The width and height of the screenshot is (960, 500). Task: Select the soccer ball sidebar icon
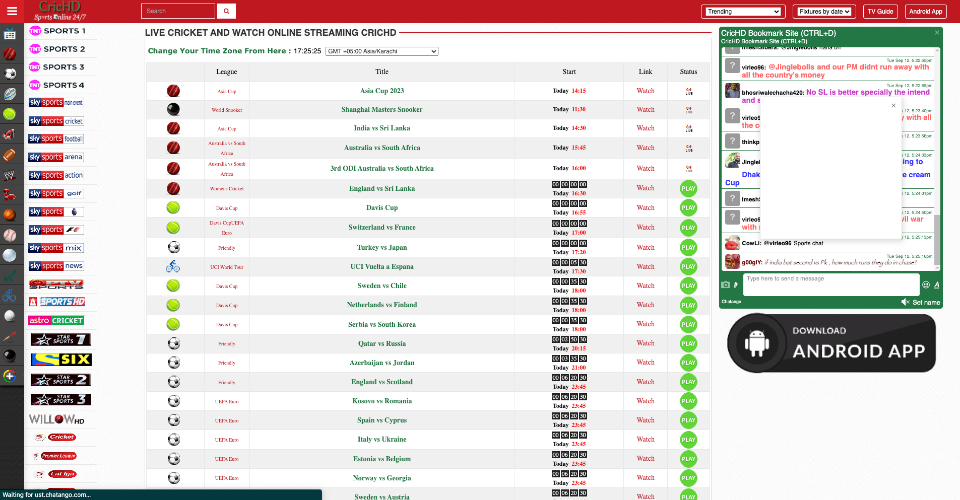(10, 74)
